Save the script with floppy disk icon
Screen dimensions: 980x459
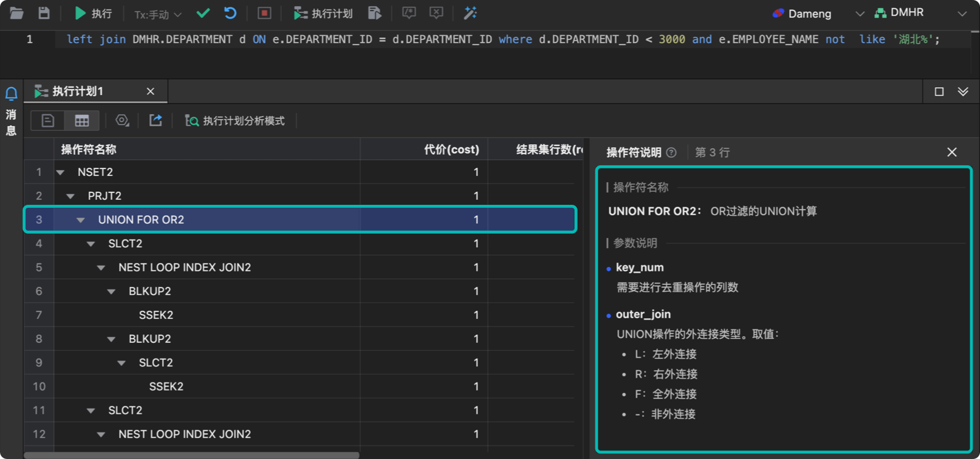44,13
